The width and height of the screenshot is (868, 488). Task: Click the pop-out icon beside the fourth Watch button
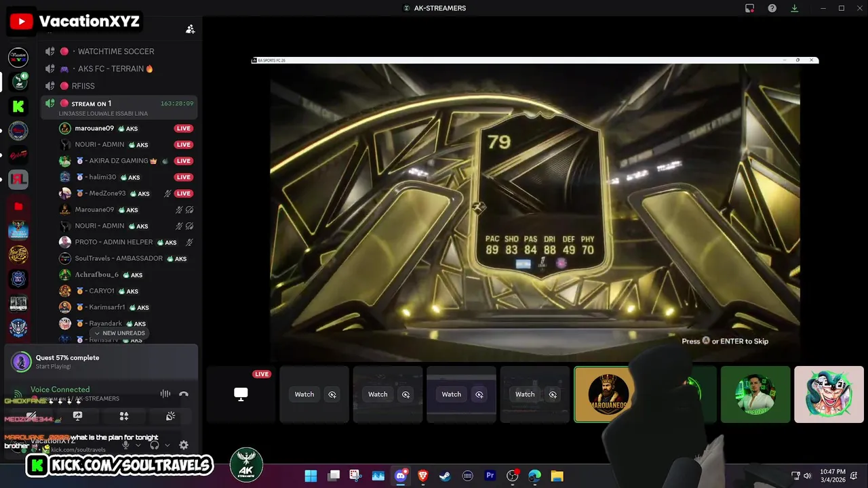553,394
